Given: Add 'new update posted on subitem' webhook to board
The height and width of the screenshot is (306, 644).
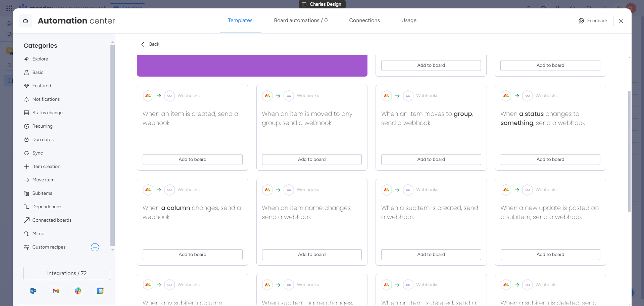Looking at the screenshot, I should click(550, 255).
